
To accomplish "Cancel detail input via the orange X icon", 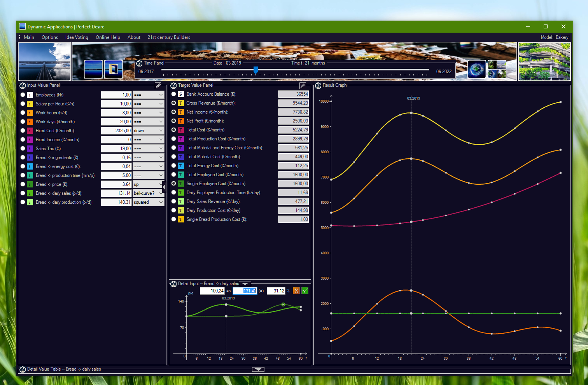I will point(296,290).
